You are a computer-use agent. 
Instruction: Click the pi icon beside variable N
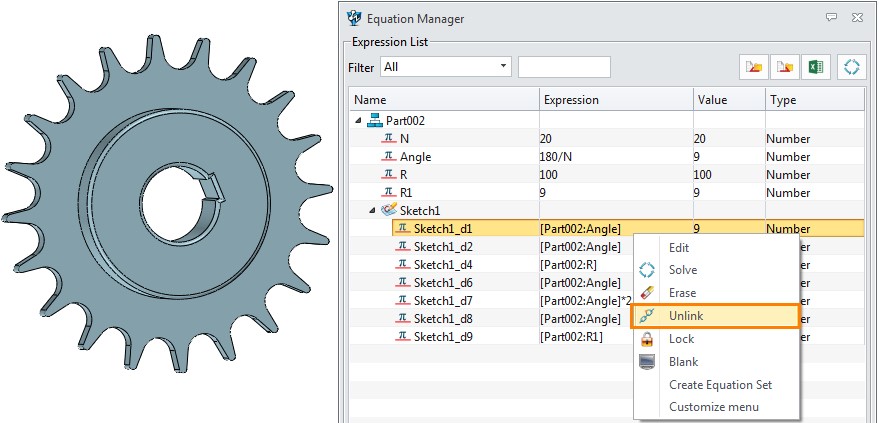click(388, 138)
